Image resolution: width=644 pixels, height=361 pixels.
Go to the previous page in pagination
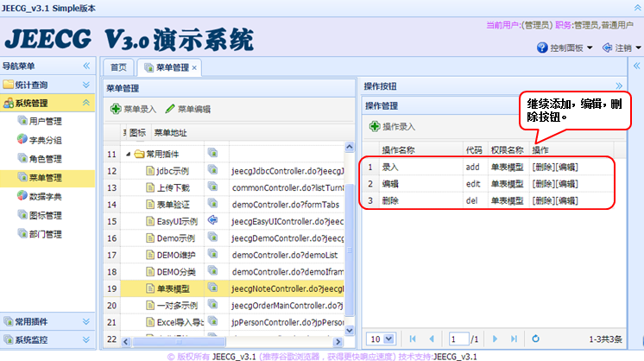(432, 339)
